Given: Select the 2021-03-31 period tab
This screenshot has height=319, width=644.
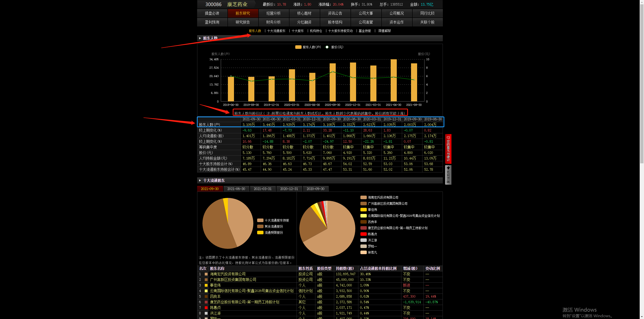Looking at the screenshot, I should coord(263,189).
